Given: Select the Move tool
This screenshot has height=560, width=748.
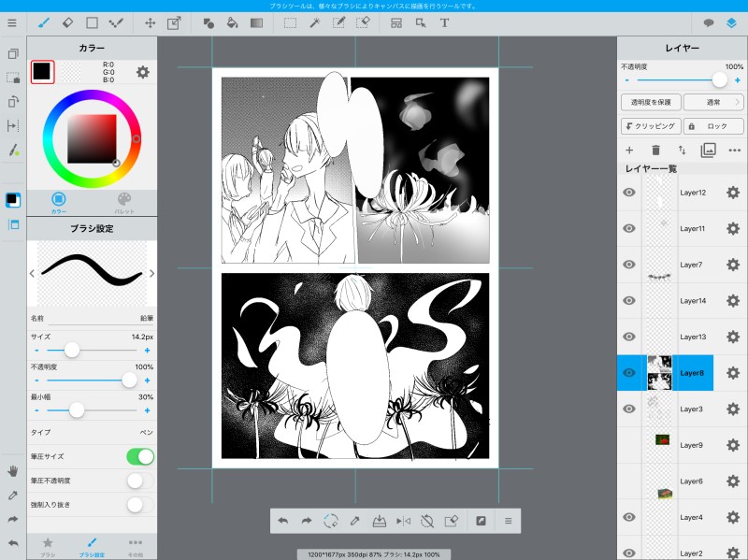Looking at the screenshot, I should 150,22.
